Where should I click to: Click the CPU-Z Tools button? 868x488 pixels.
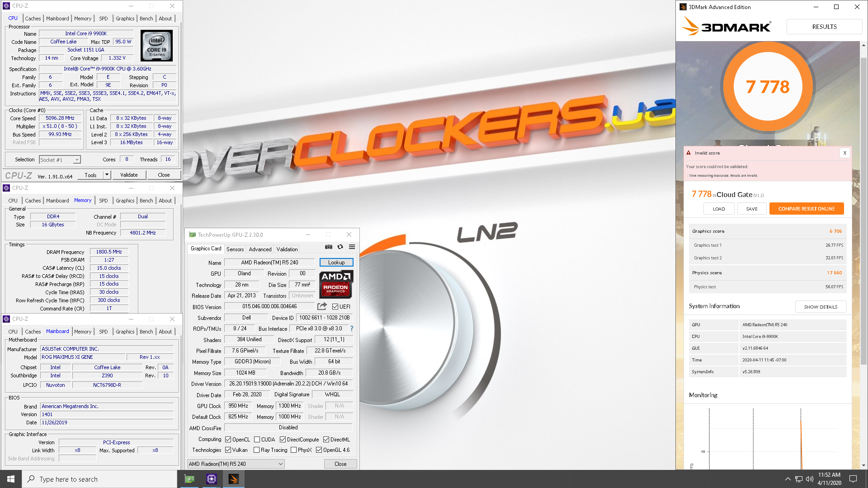90,175
